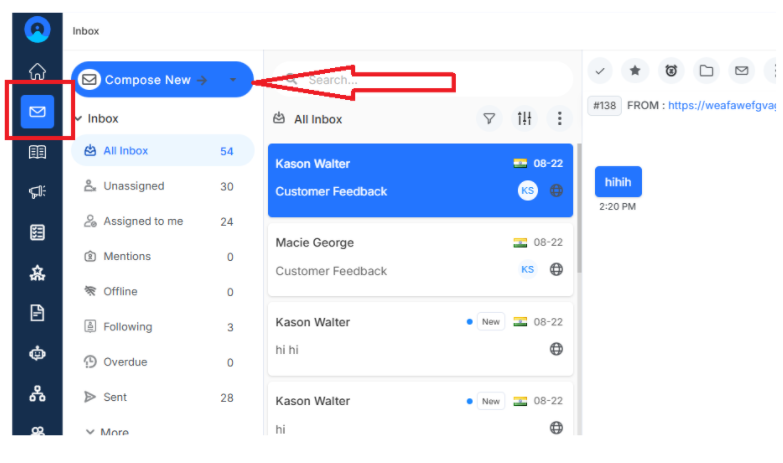Click the Search input field
Viewport: 783px width, 463px height.
(x=422, y=80)
